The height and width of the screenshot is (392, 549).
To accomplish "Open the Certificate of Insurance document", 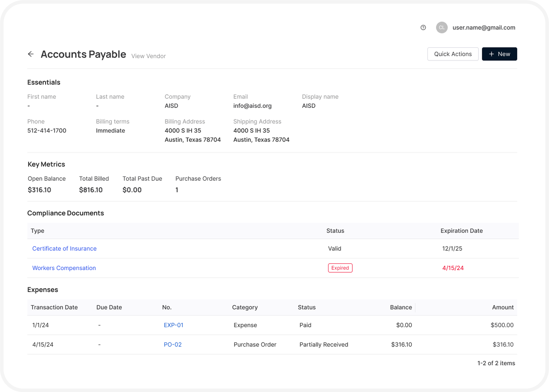I will click(64, 249).
